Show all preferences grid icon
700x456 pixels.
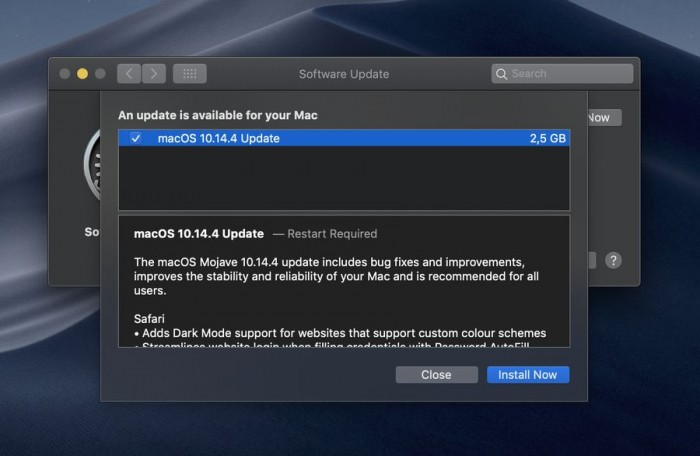click(x=190, y=74)
